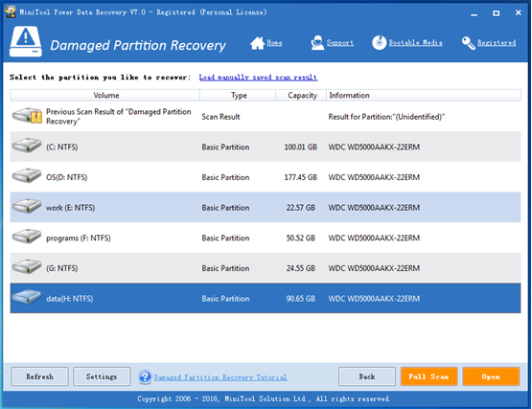532x409 pixels.
Task: Sort by the Capacity column header
Action: (301, 95)
